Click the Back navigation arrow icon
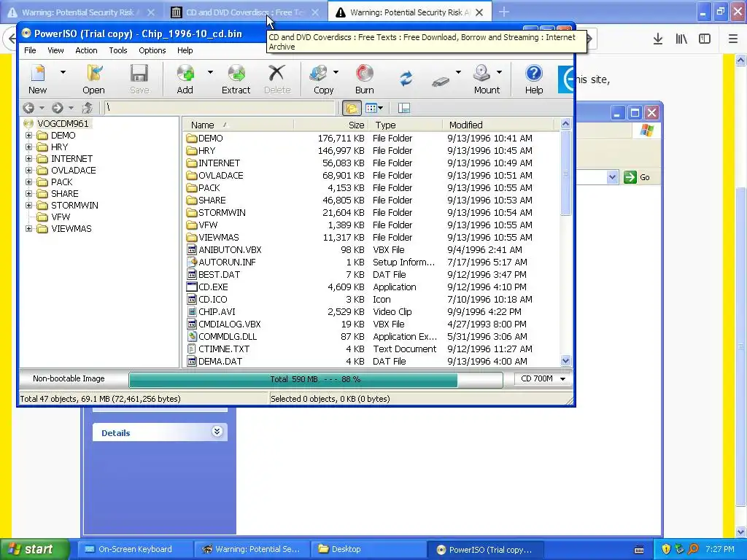Viewport: 747px width, 560px height. point(28,108)
